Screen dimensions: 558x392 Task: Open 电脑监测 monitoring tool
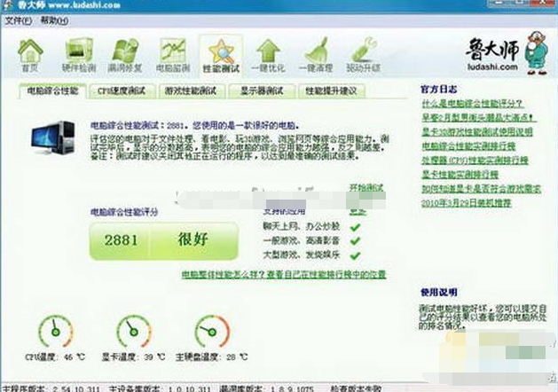point(173,56)
